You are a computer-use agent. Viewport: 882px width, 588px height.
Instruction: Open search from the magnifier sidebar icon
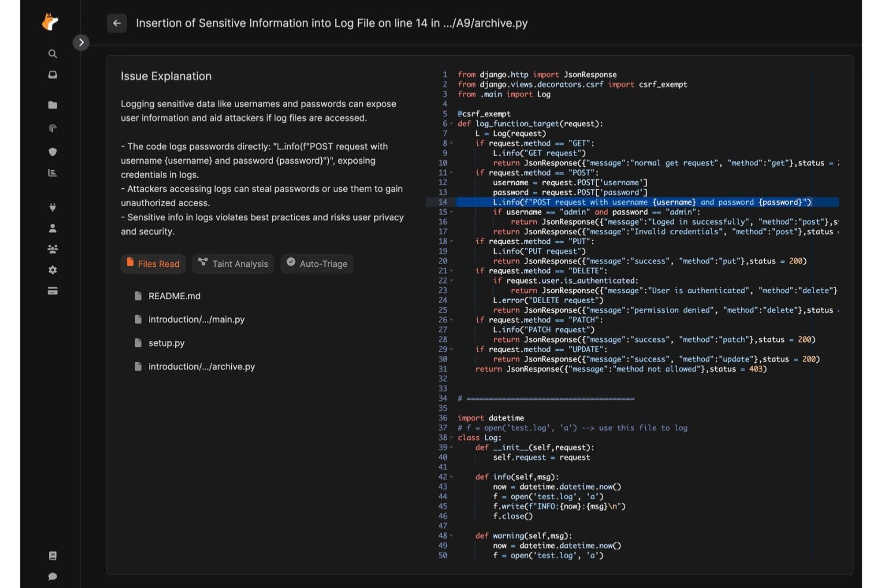52,54
